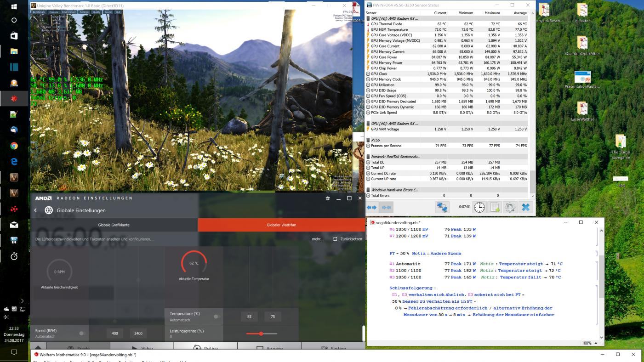Open the Windows Start menu
Screen dimensions: 644x362
pyautogui.click(x=14, y=6)
